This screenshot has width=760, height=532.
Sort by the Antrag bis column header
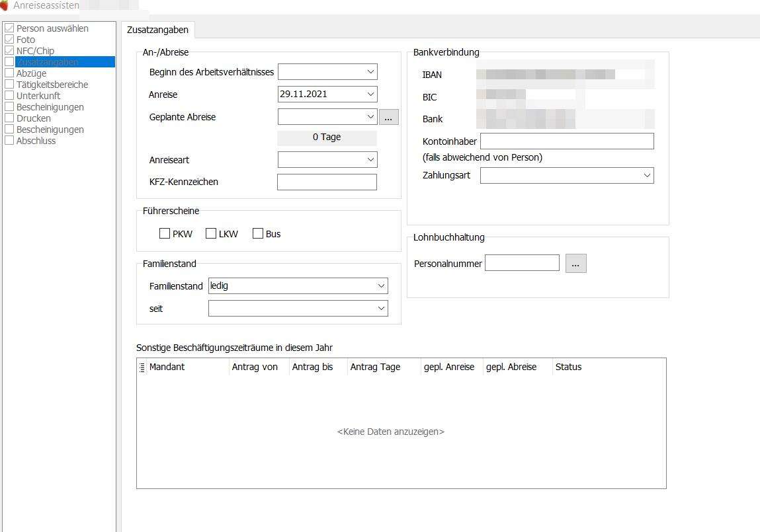[318, 367]
